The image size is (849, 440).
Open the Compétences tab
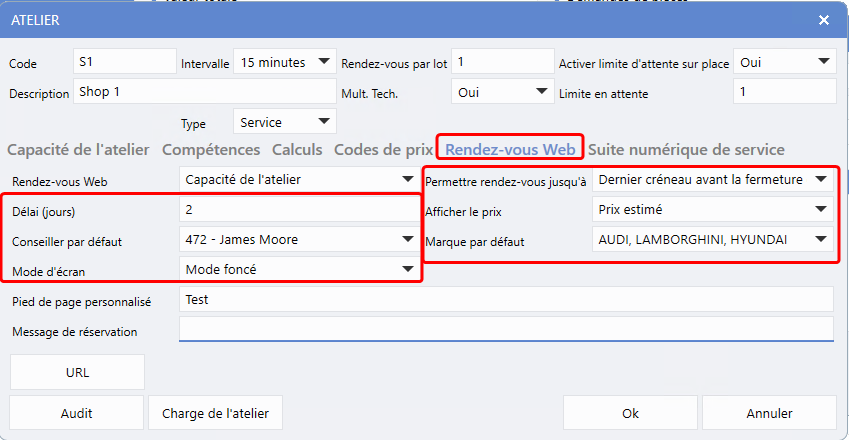tap(210, 150)
